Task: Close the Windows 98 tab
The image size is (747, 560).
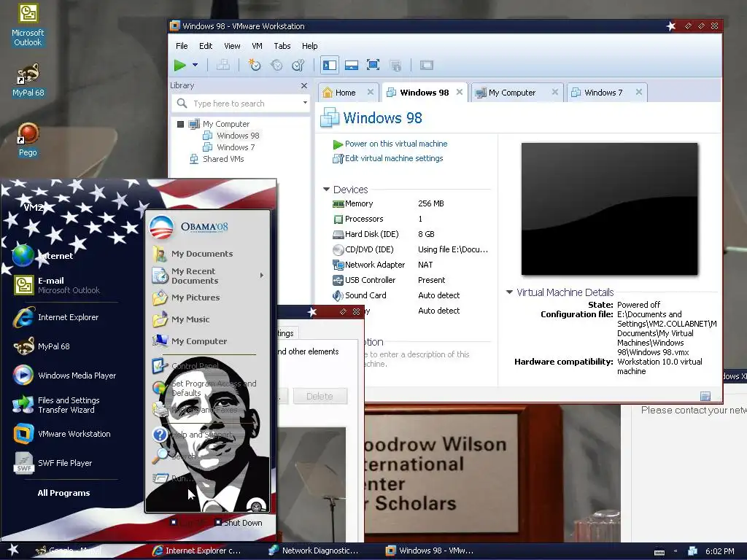Action: point(460,93)
